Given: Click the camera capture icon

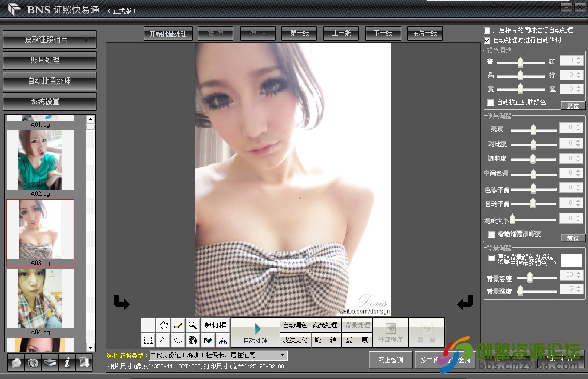Looking at the screenshot, I should [x=33, y=362].
